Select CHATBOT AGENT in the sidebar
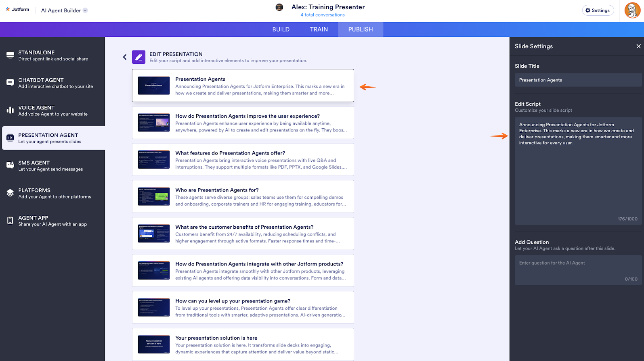The image size is (644, 361). [x=52, y=83]
